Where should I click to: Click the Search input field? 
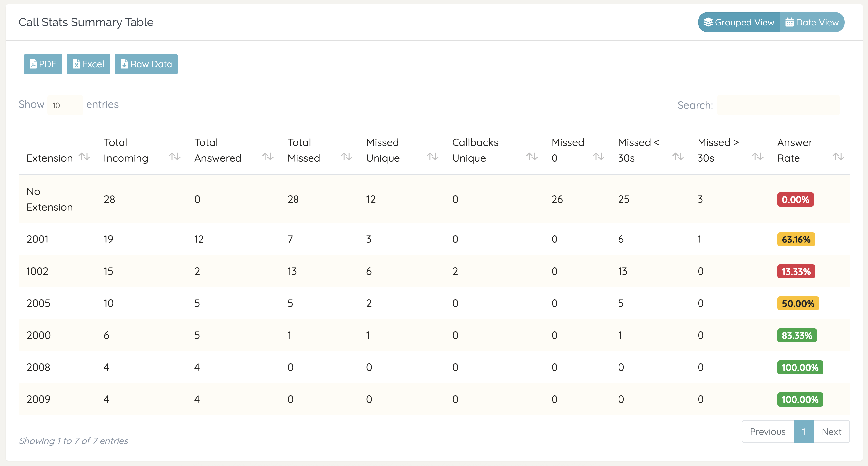779,105
